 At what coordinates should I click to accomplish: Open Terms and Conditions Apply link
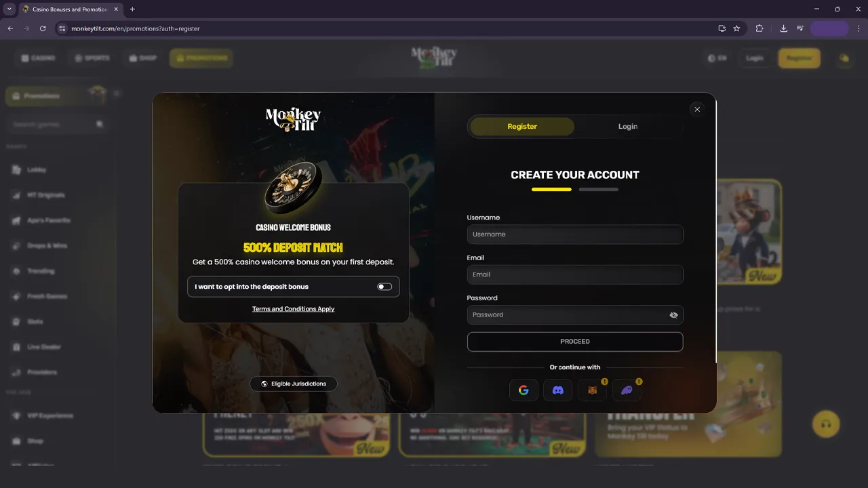(x=294, y=309)
